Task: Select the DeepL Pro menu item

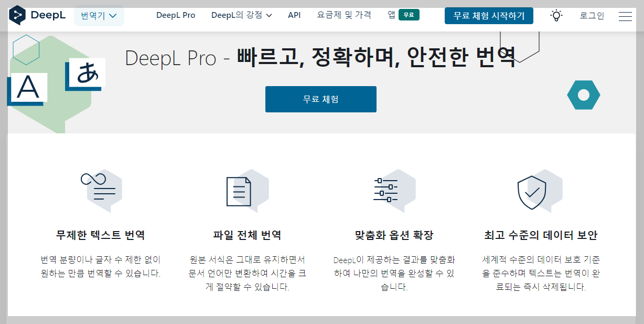Action: 175,15
